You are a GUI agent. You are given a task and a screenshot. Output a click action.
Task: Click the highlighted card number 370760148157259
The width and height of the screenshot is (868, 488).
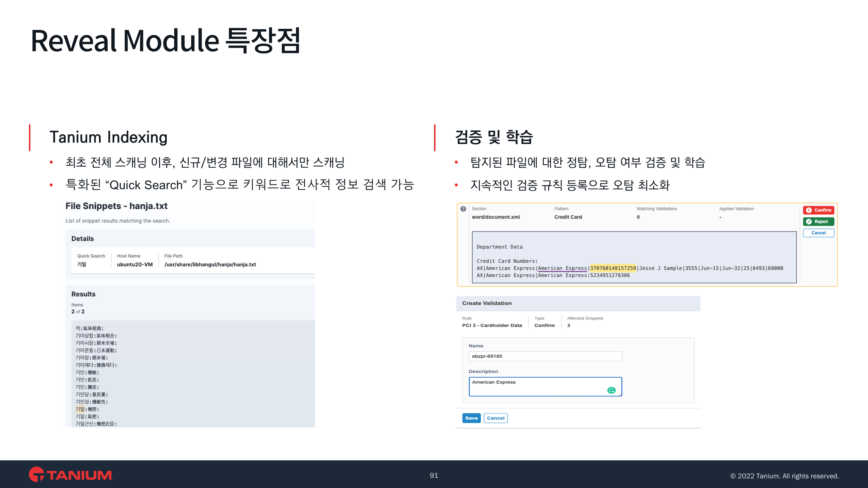pyautogui.click(x=613, y=268)
